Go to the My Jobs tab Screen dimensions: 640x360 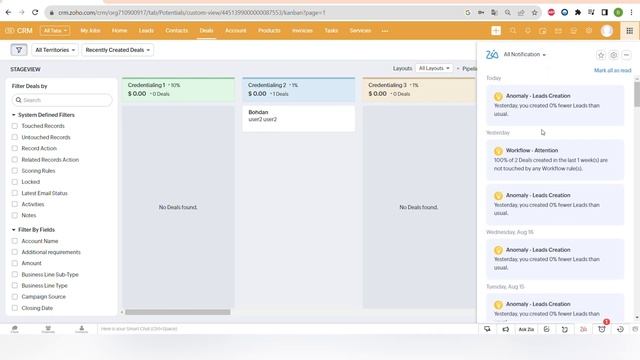(x=90, y=31)
